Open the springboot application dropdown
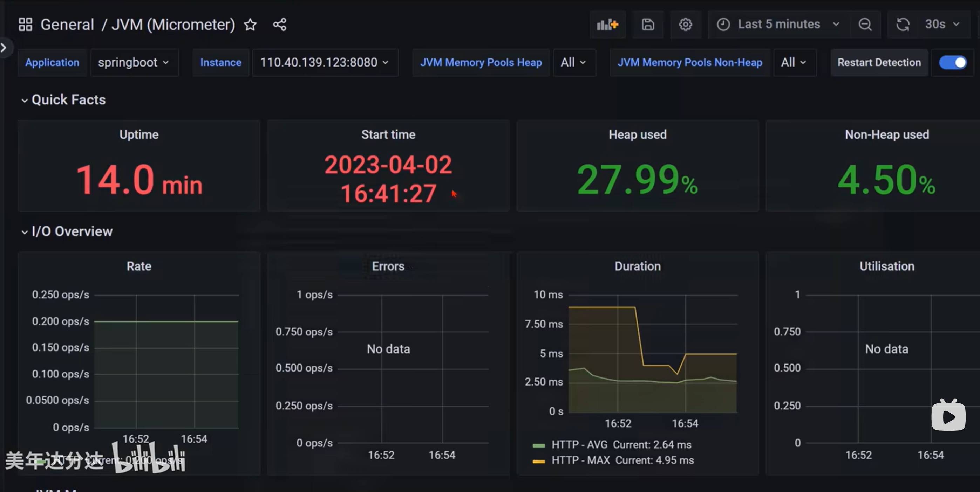The image size is (980, 492). (134, 62)
